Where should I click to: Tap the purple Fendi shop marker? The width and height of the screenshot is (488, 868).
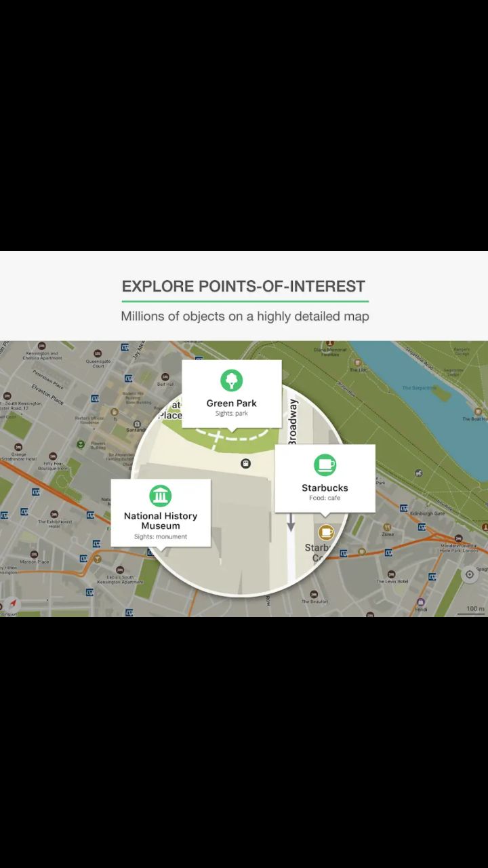coord(420,601)
